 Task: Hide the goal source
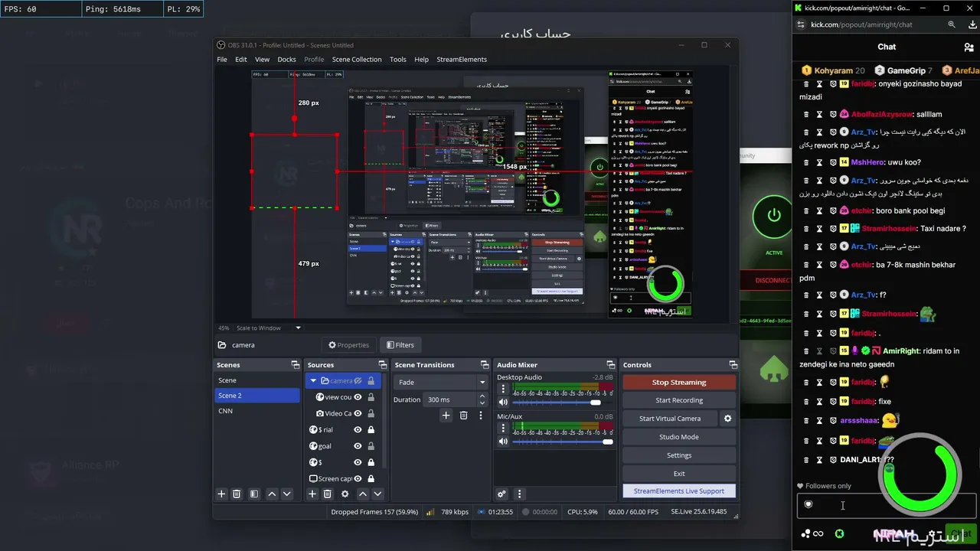coord(358,446)
